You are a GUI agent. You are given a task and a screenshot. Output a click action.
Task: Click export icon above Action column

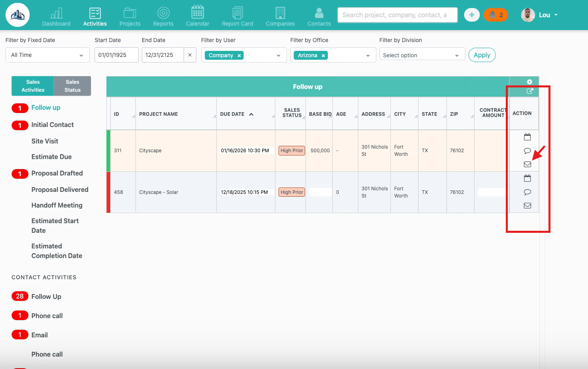tap(529, 91)
